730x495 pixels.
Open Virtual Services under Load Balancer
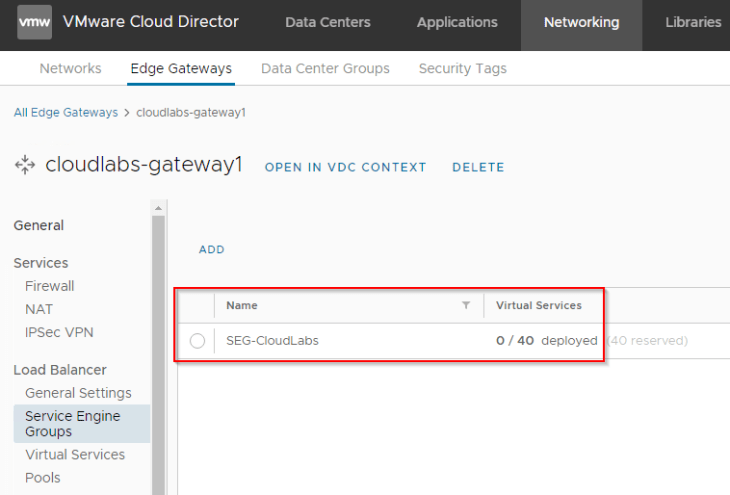point(75,454)
